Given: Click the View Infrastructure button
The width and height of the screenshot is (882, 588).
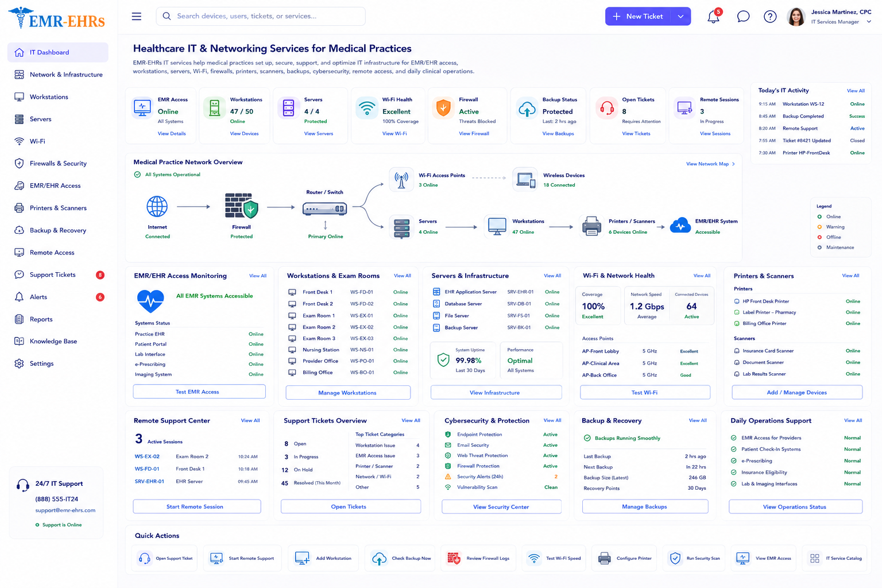Looking at the screenshot, I should [496, 393].
